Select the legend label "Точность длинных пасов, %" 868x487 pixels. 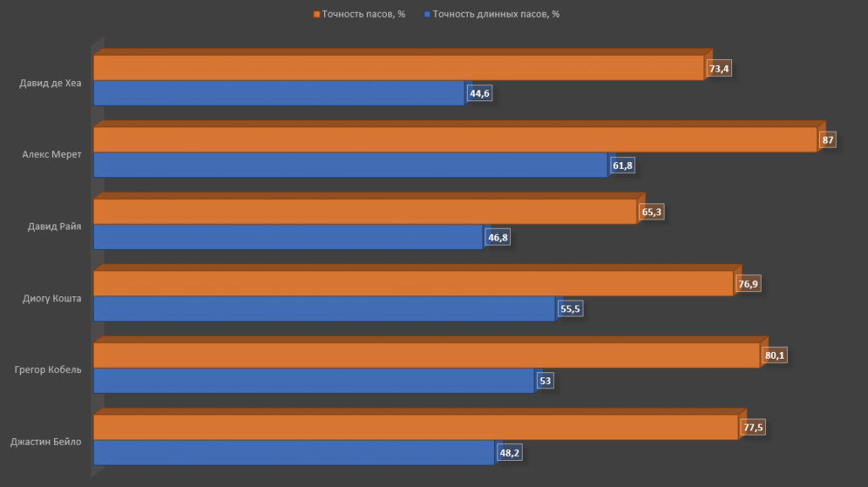click(496, 14)
